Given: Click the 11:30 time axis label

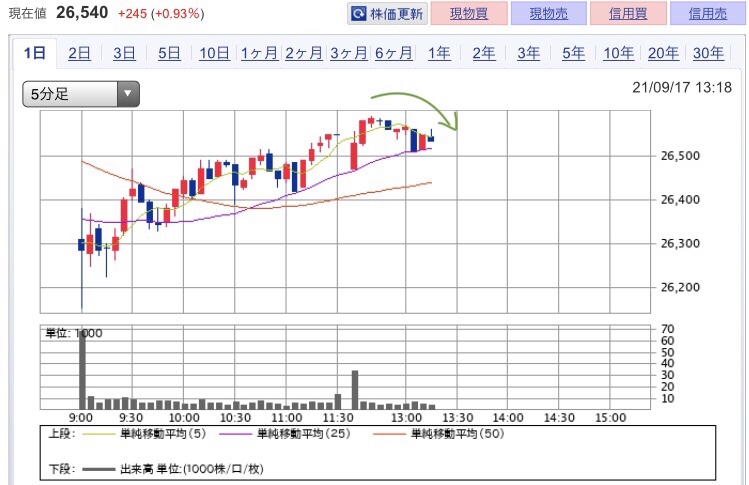Looking at the screenshot, I should pyautogui.click(x=338, y=418).
